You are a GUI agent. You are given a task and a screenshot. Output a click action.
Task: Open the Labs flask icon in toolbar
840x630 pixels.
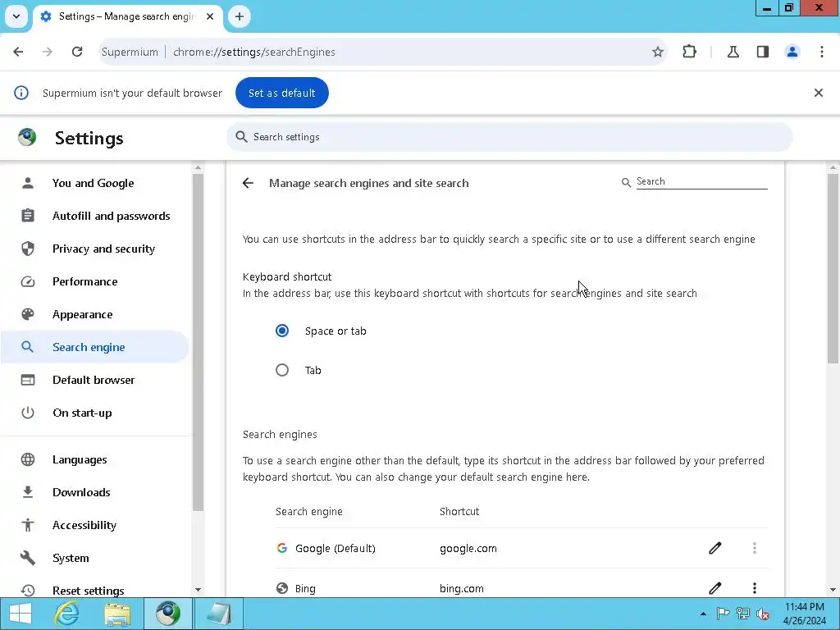tap(733, 52)
